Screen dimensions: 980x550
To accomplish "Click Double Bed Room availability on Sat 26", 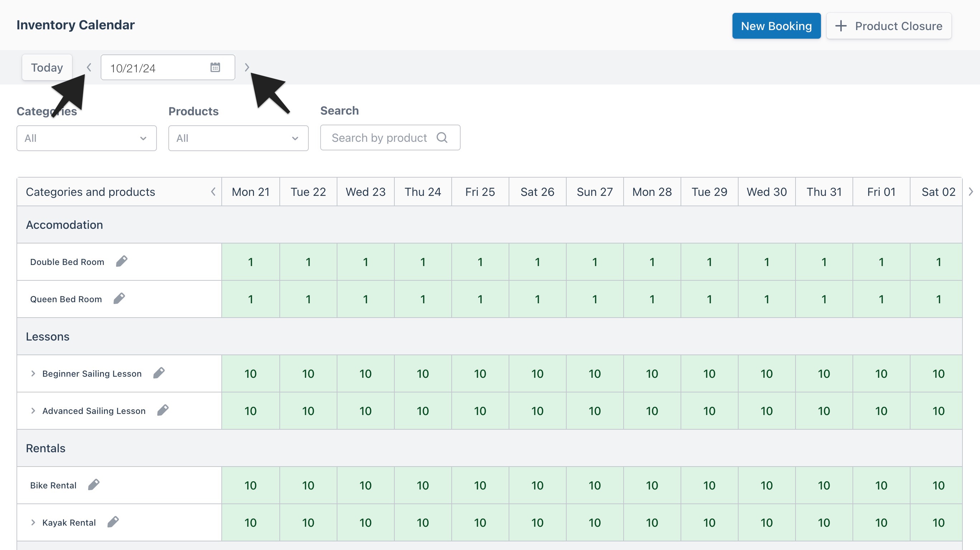I will (538, 262).
